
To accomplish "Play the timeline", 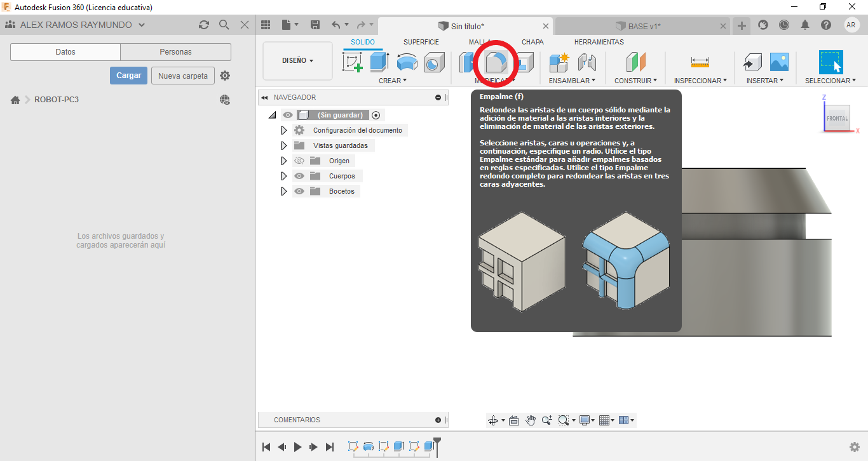I will [298, 447].
